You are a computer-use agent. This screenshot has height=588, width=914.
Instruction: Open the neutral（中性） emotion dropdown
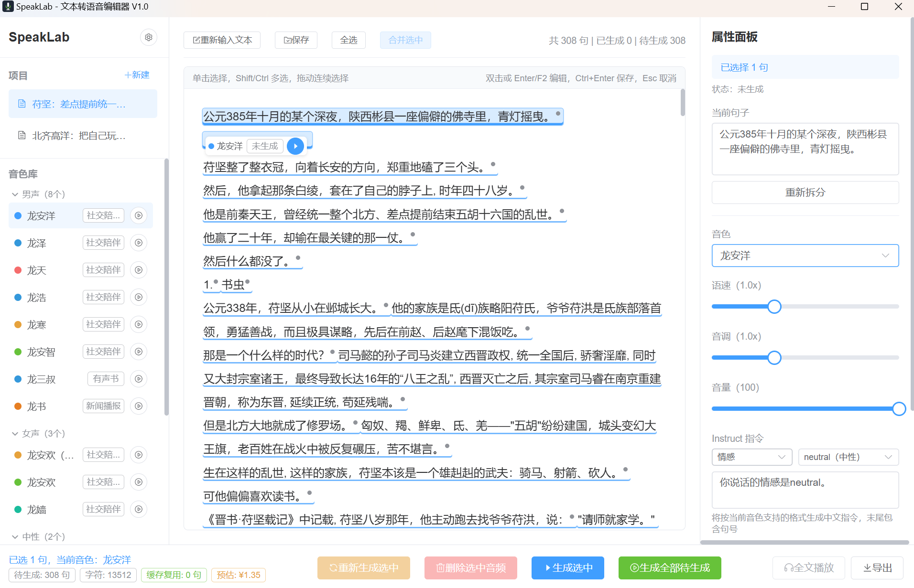click(x=849, y=457)
